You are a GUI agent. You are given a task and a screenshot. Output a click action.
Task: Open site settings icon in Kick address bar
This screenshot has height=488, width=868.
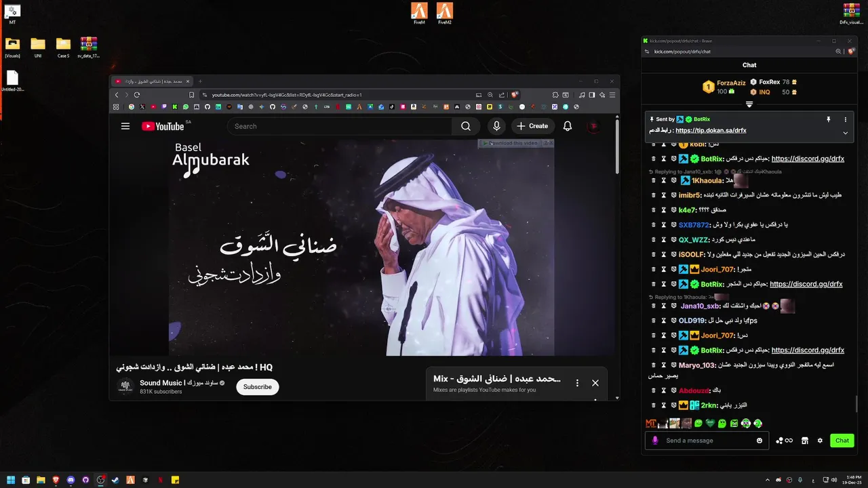647,52
